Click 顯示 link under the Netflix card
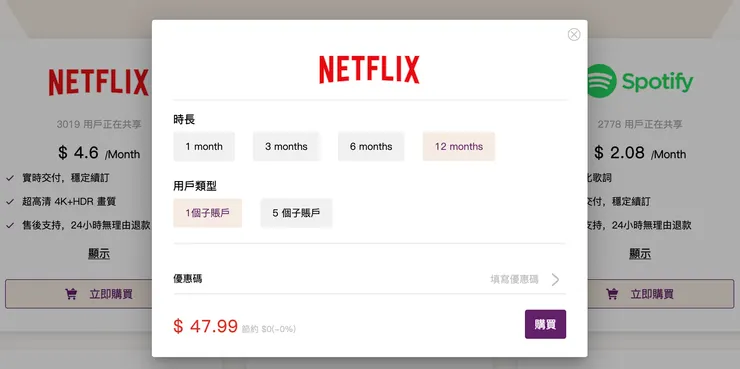Viewport: 740px width, 369px height. [99, 254]
